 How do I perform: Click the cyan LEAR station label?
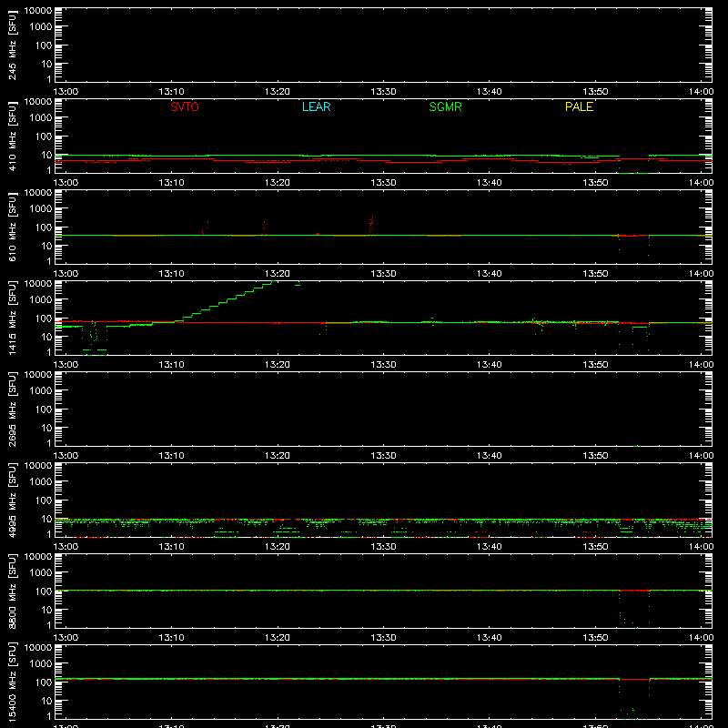(316, 106)
